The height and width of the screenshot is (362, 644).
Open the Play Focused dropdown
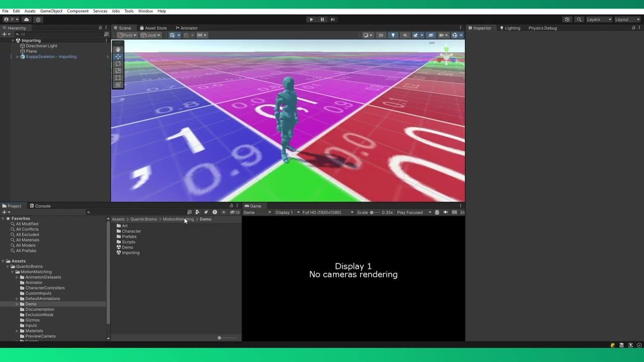414,212
